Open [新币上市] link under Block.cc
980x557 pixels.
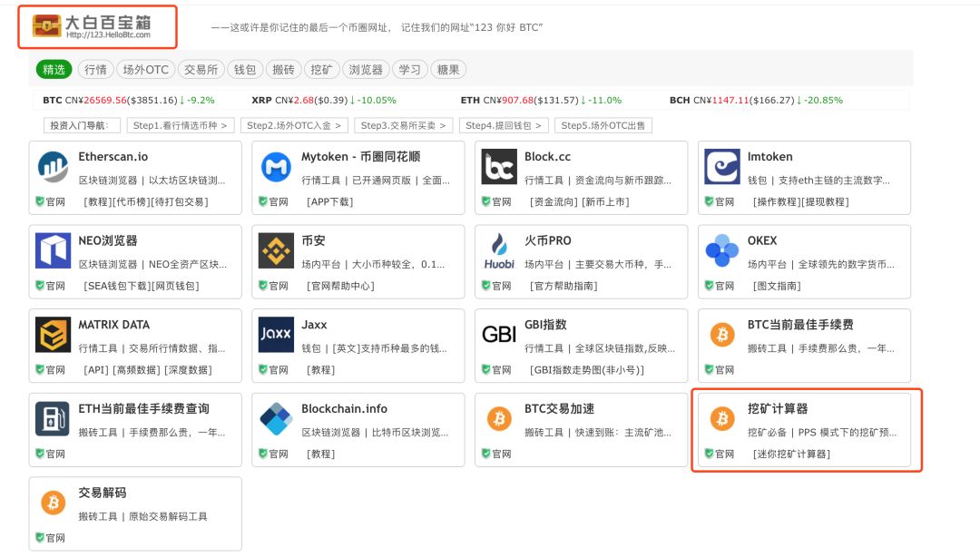[605, 202]
